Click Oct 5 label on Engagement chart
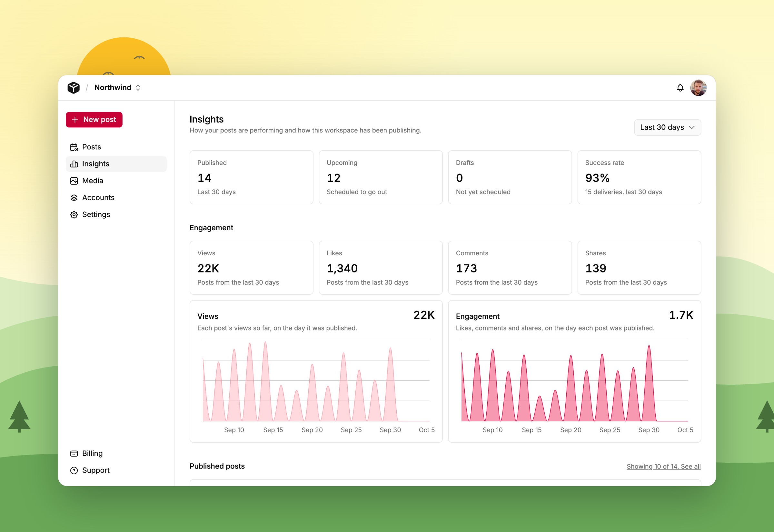 pos(685,430)
